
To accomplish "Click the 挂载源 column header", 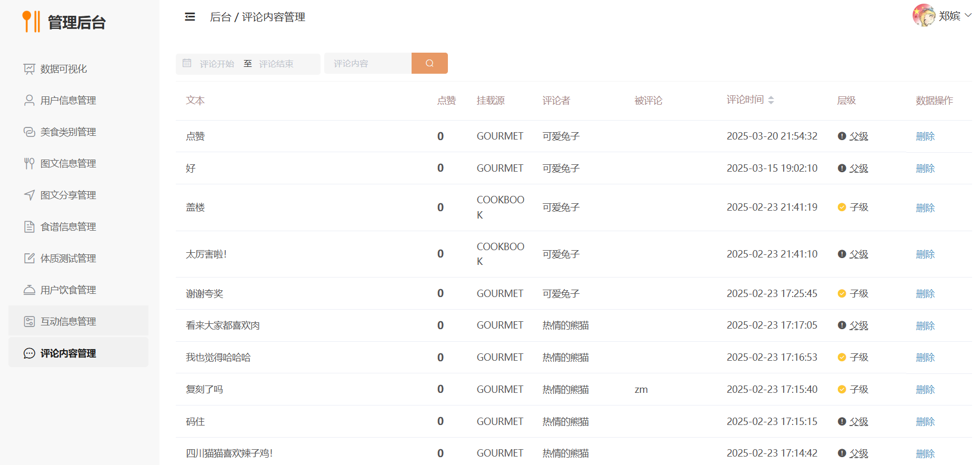I will pyautogui.click(x=491, y=101).
